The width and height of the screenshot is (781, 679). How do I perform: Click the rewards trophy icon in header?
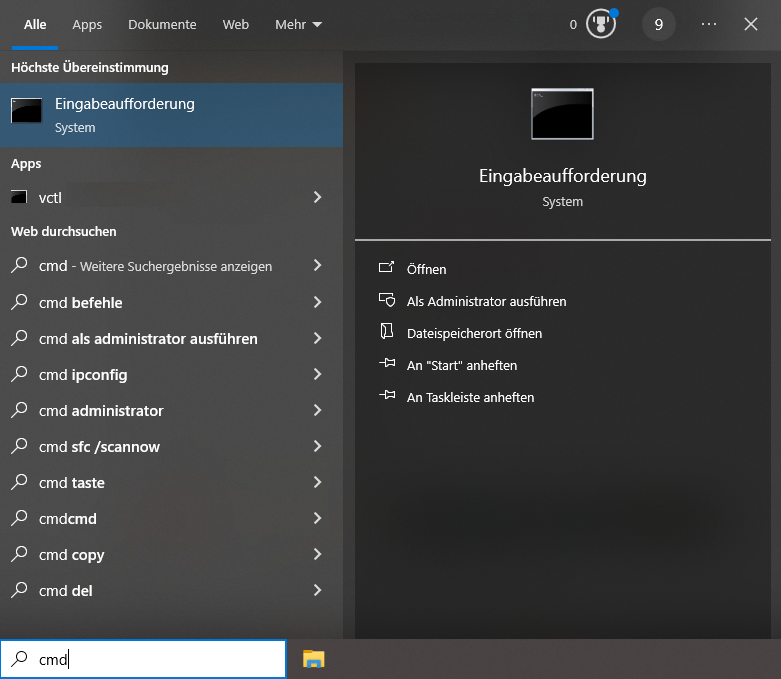600,24
